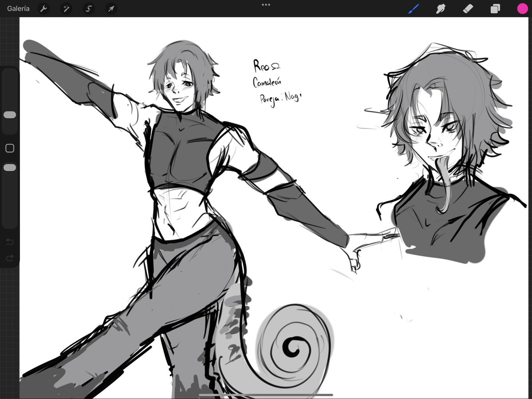The height and width of the screenshot is (399, 532).
Task: Open the Layers panel
Action: click(x=495, y=8)
